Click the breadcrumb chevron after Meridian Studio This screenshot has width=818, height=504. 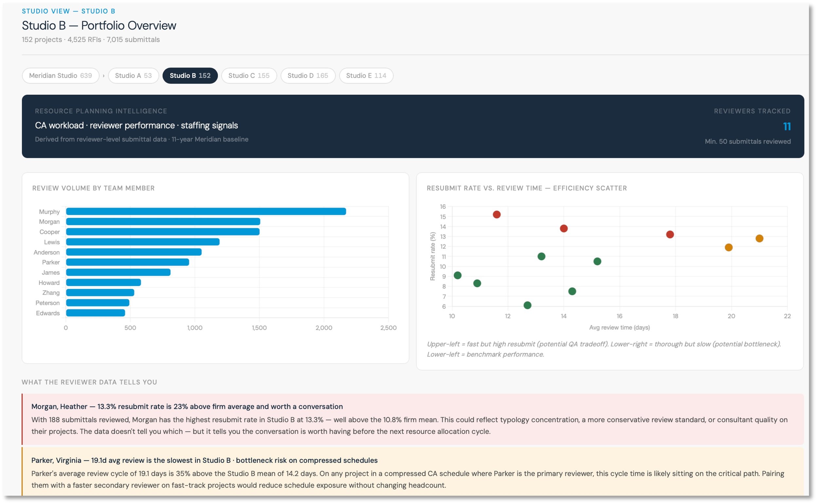click(104, 76)
